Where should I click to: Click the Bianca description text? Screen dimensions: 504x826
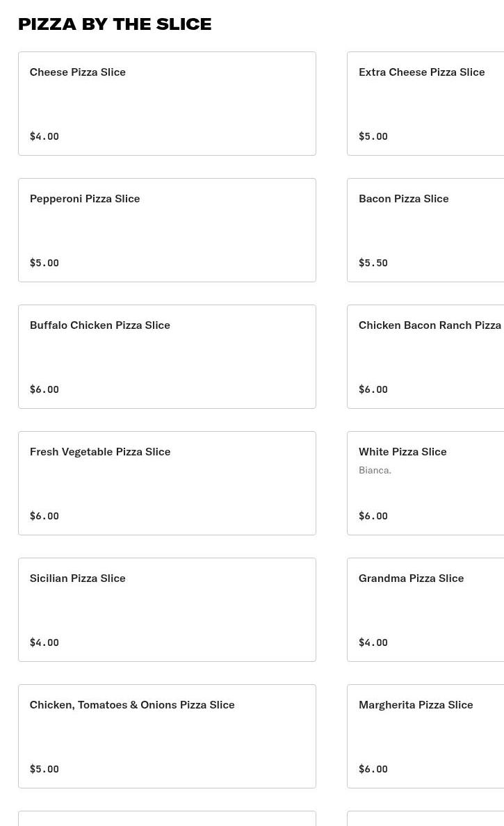[375, 470]
